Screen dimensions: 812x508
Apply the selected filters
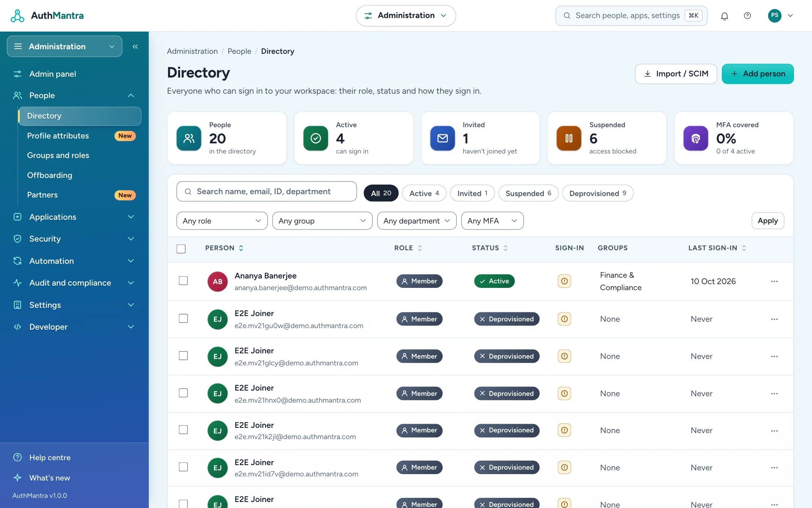[768, 221]
